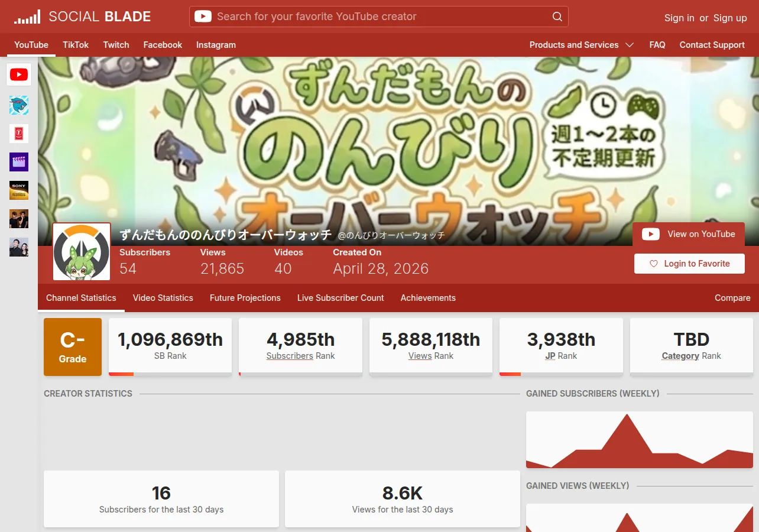Click the total views value 21,865

point(222,269)
